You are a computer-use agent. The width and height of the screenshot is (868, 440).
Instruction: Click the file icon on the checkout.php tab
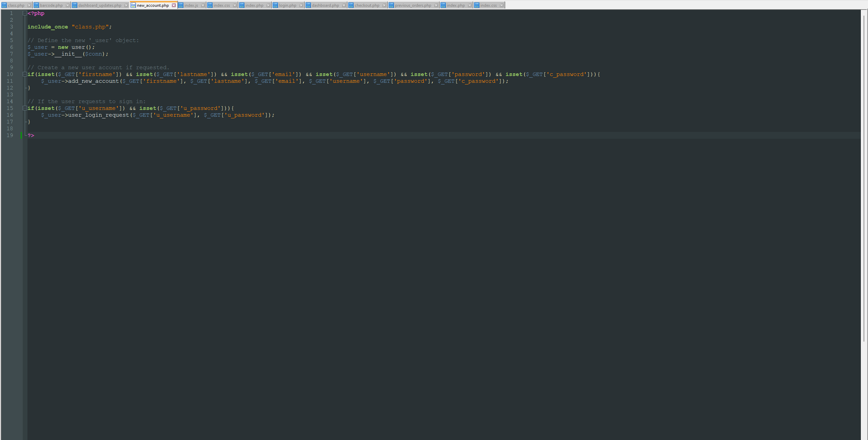coord(350,5)
